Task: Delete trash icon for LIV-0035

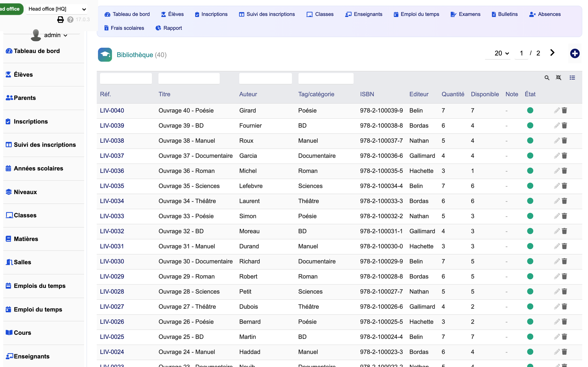Action: 564,186
